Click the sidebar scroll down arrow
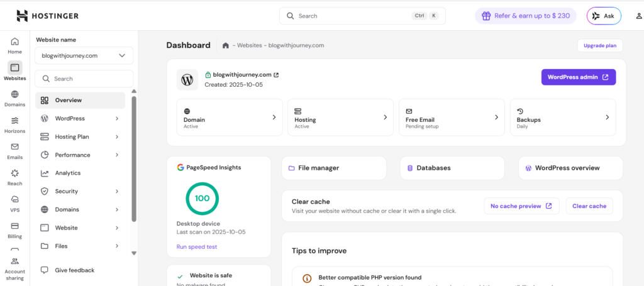 (x=134, y=253)
